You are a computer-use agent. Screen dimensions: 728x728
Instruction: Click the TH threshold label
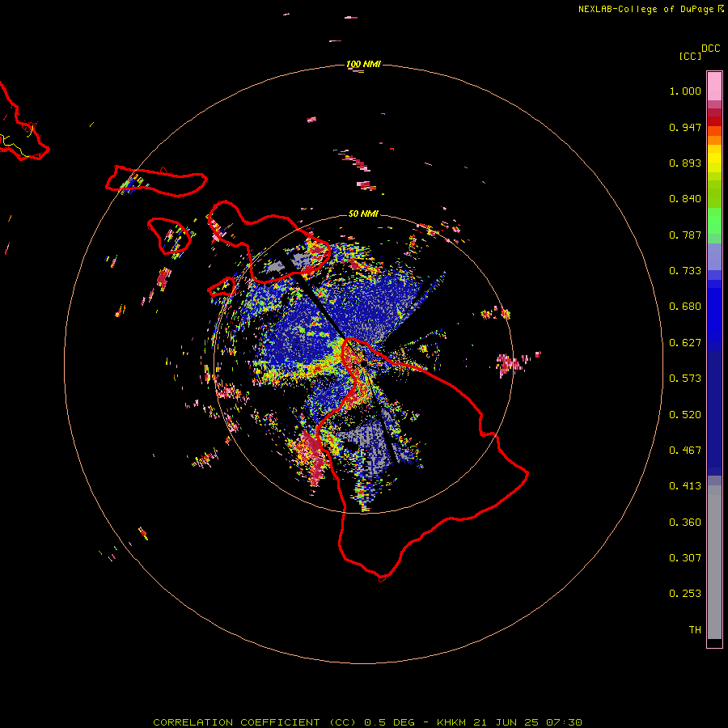click(695, 630)
